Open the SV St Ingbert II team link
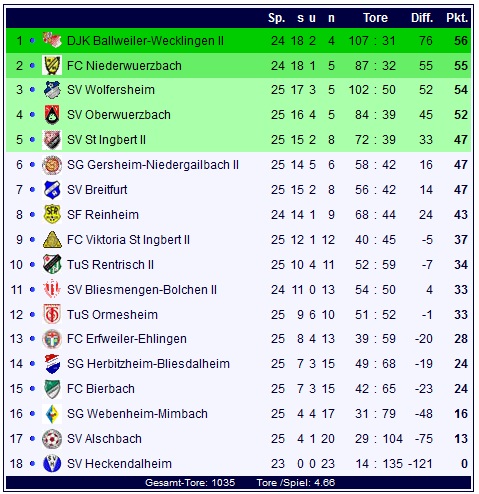This screenshot has height=494, width=479. pos(106,140)
